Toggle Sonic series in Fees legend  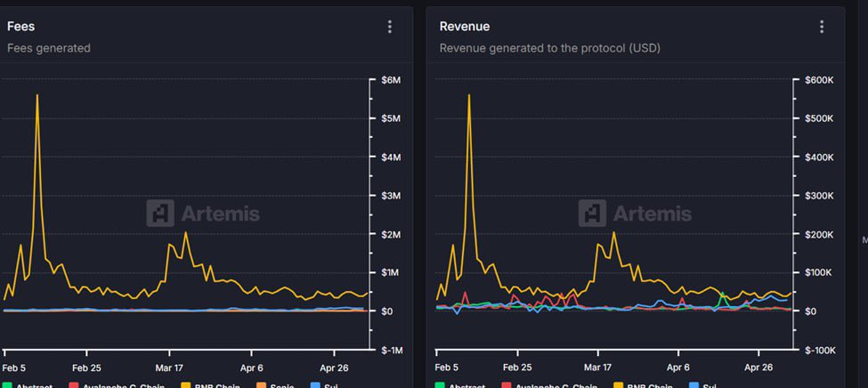point(275,386)
